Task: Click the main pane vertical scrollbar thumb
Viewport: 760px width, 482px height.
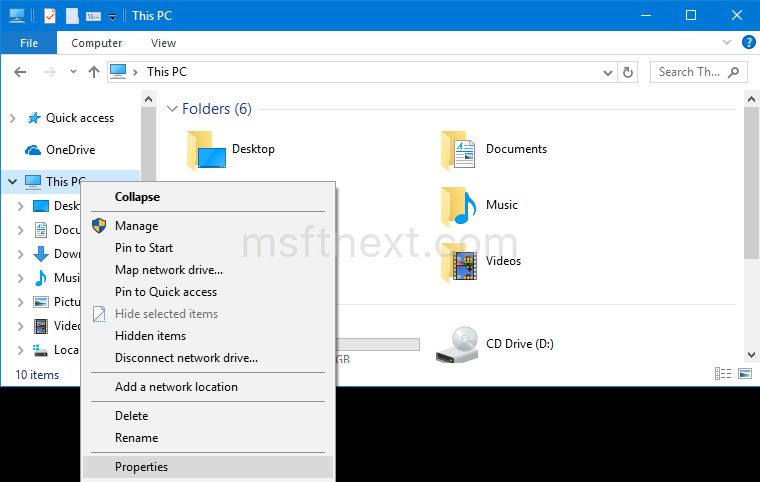Action: (751, 183)
